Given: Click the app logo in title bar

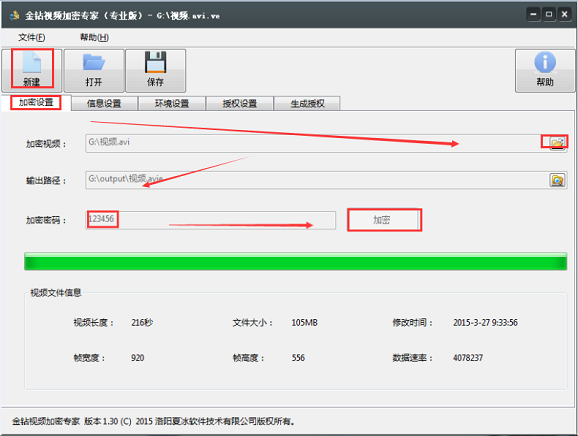Looking at the screenshot, I should (x=15, y=15).
